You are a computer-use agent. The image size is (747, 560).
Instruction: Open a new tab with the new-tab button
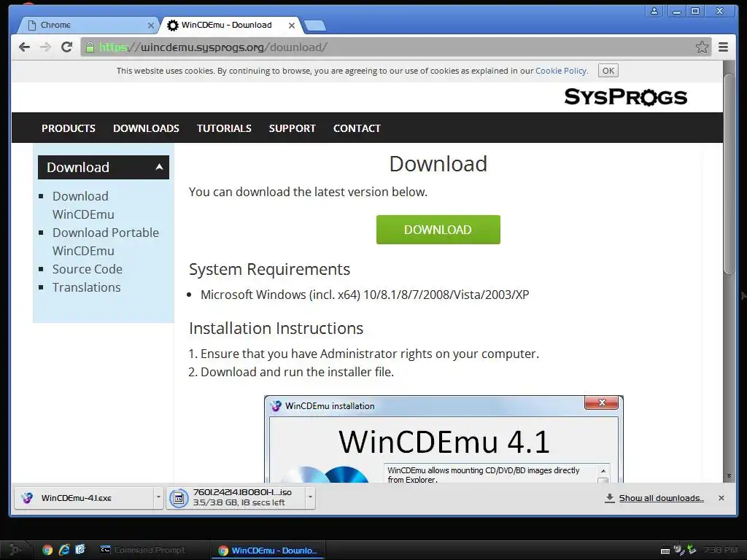point(315,26)
